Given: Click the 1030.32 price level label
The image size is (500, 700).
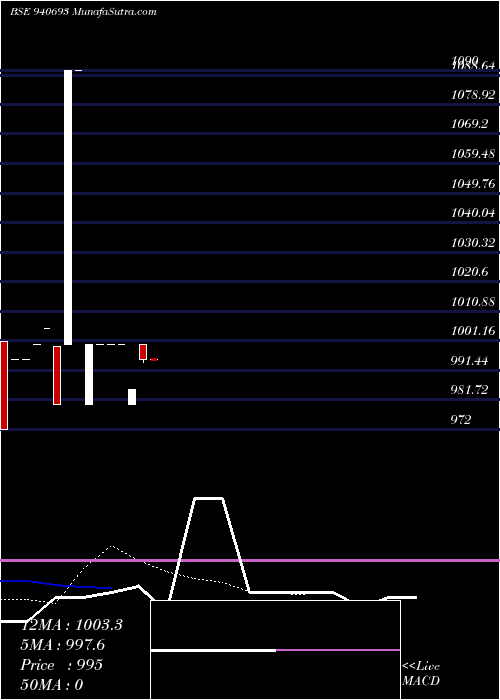Looking at the screenshot, I should click(x=473, y=243).
